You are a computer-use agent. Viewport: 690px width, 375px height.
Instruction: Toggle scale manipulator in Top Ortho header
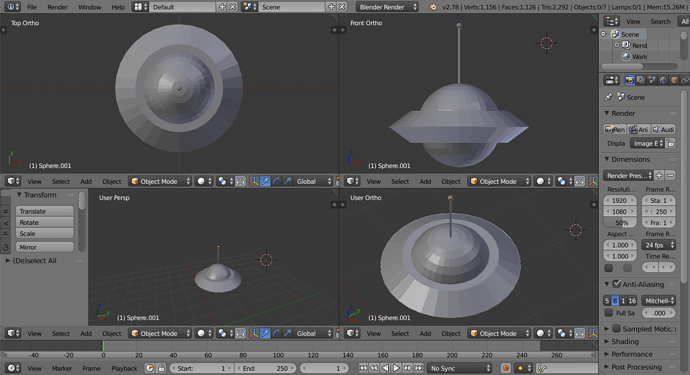pyautogui.click(x=287, y=181)
